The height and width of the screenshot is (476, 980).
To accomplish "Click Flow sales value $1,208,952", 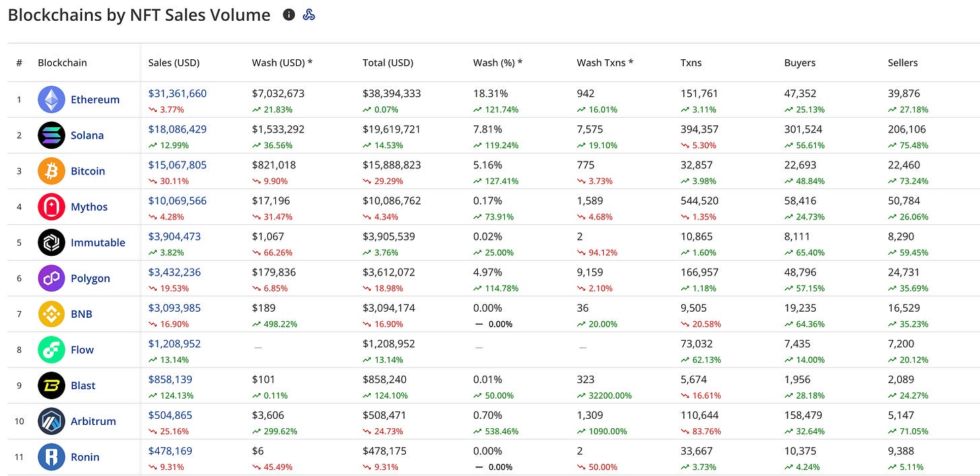I will tap(174, 343).
